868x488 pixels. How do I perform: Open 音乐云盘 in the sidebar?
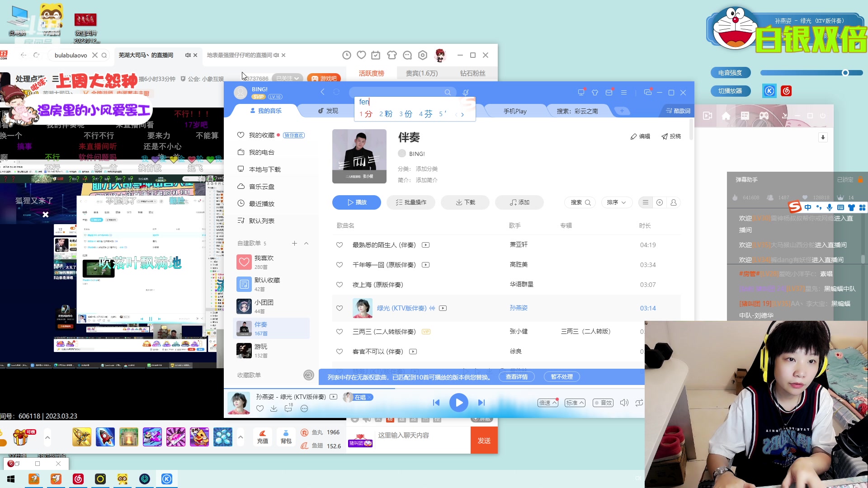pyautogui.click(x=262, y=187)
